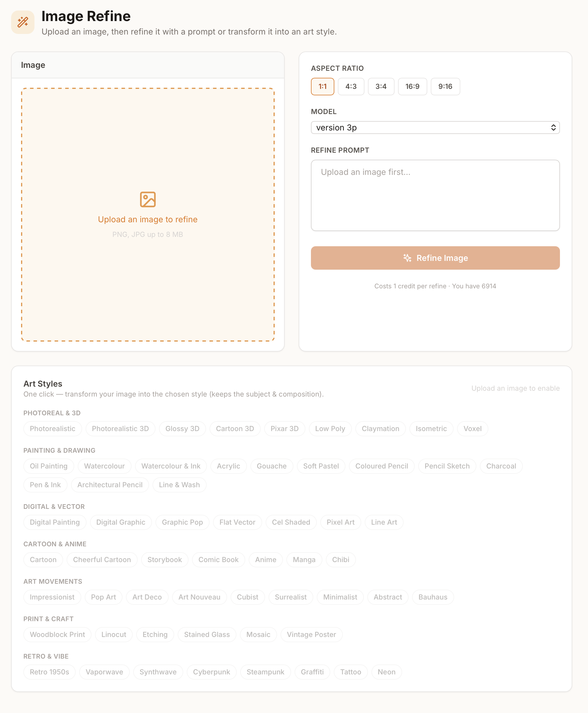
Task: Click the Refine Image button
Action: point(435,258)
